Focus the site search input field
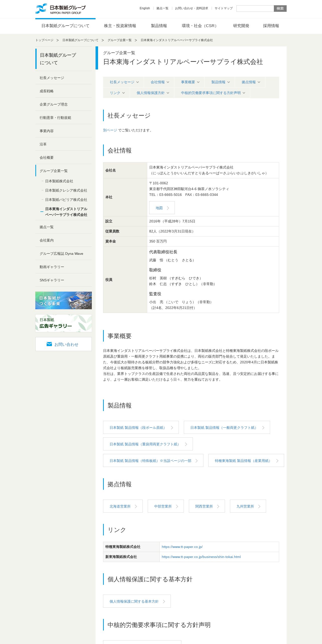 255,9
